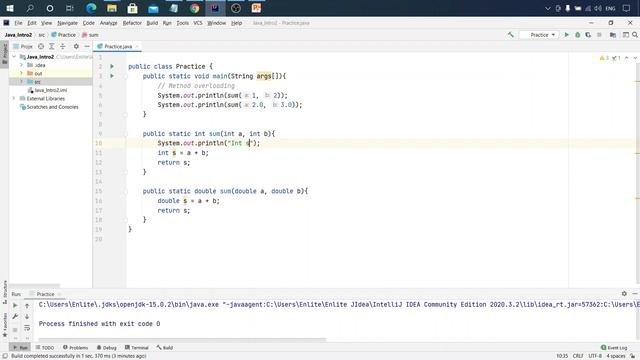Click the down arrow in Run panel
The height and width of the screenshot is (360, 640).
[x=27, y=316]
